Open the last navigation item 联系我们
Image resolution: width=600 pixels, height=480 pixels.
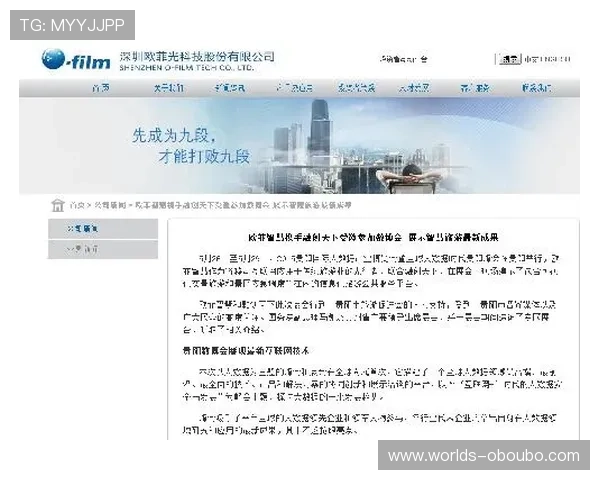click(x=536, y=88)
